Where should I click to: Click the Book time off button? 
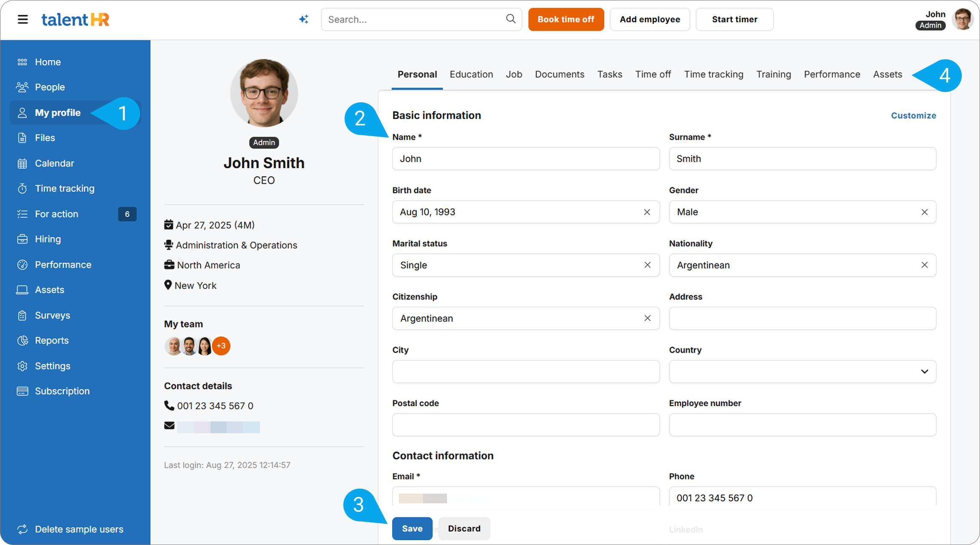[x=566, y=19]
